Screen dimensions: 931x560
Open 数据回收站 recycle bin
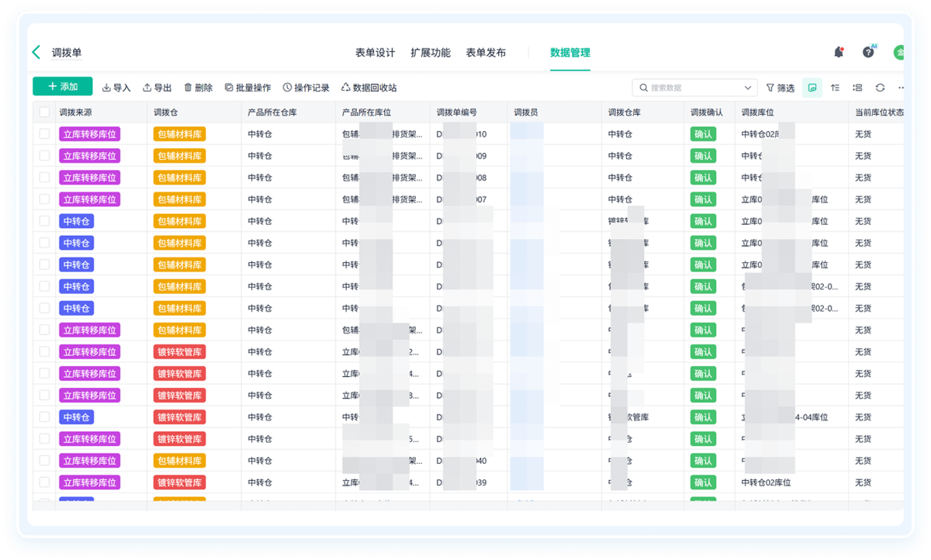point(369,88)
